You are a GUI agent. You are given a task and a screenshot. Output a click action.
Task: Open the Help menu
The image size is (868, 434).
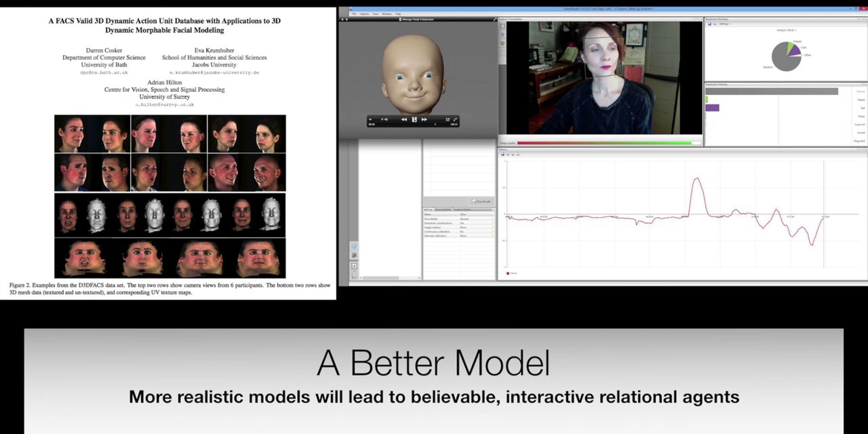pos(398,14)
